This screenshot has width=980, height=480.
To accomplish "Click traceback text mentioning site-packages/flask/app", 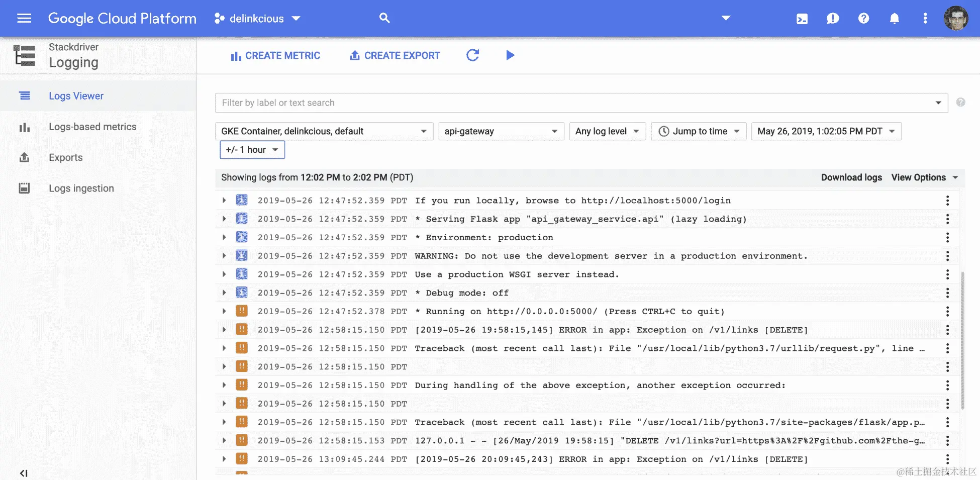I will pyautogui.click(x=670, y=422).
